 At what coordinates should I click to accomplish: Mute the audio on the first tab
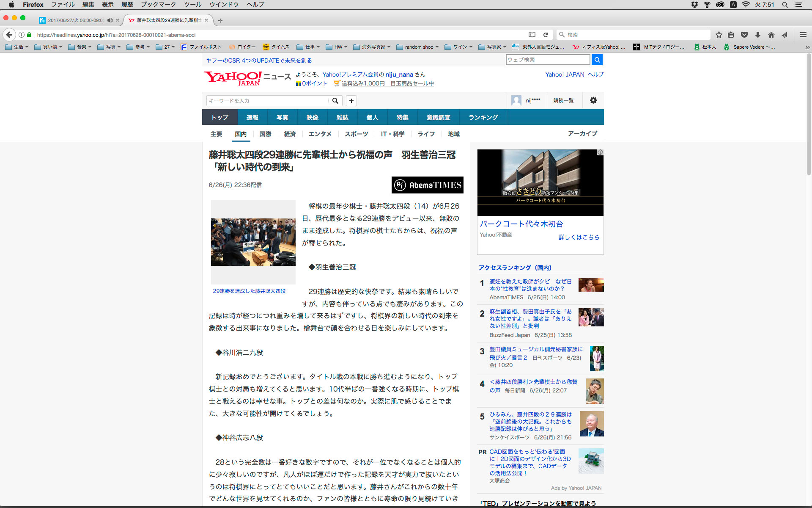coord(110,20)
